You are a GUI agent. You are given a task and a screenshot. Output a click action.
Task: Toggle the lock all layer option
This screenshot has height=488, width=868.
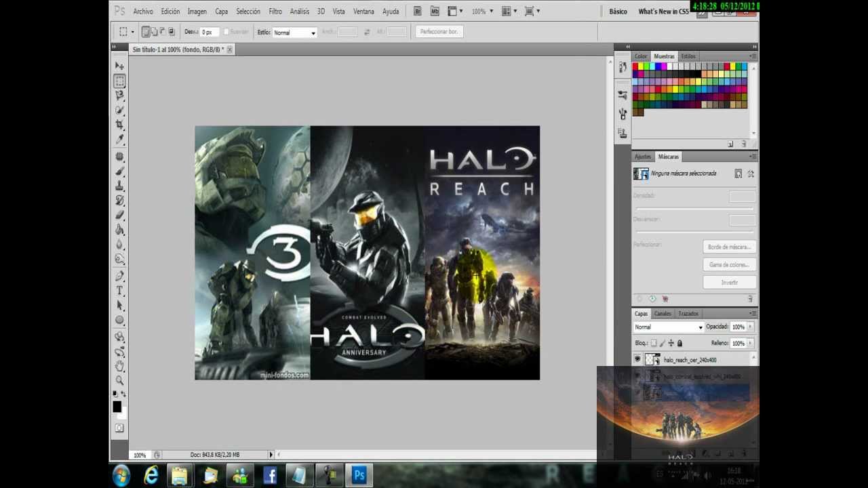679,344
